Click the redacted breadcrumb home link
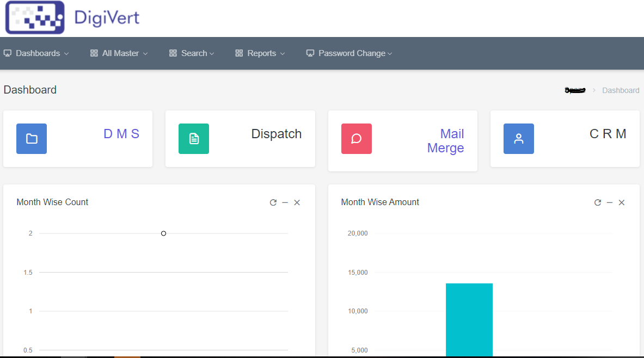644x358 pixels. point(575,90)
